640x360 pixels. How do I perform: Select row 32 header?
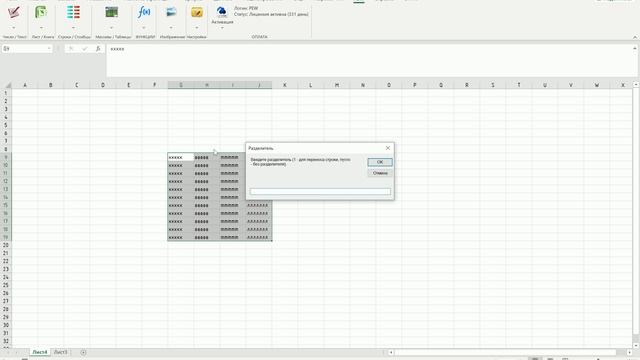[x=6, y=341]
